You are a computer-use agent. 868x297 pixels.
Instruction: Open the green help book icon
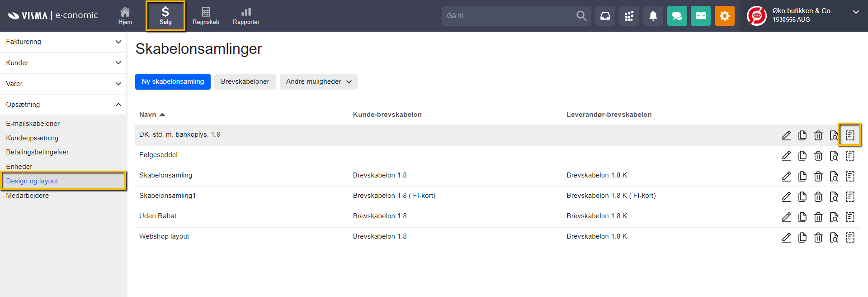(x=700, y=16)
